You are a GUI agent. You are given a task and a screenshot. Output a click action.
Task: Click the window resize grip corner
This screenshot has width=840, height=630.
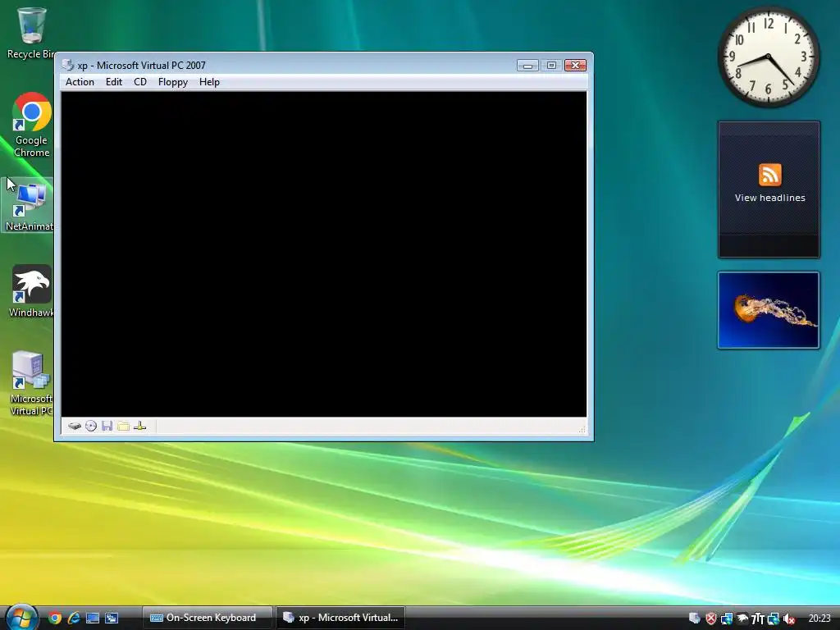(x=582, y=429)
